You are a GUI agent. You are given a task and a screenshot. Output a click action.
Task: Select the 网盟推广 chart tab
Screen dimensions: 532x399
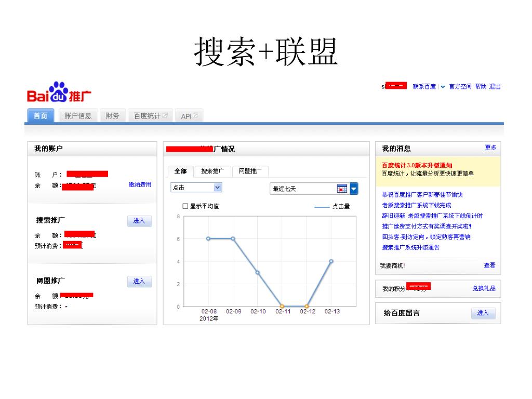250,171
